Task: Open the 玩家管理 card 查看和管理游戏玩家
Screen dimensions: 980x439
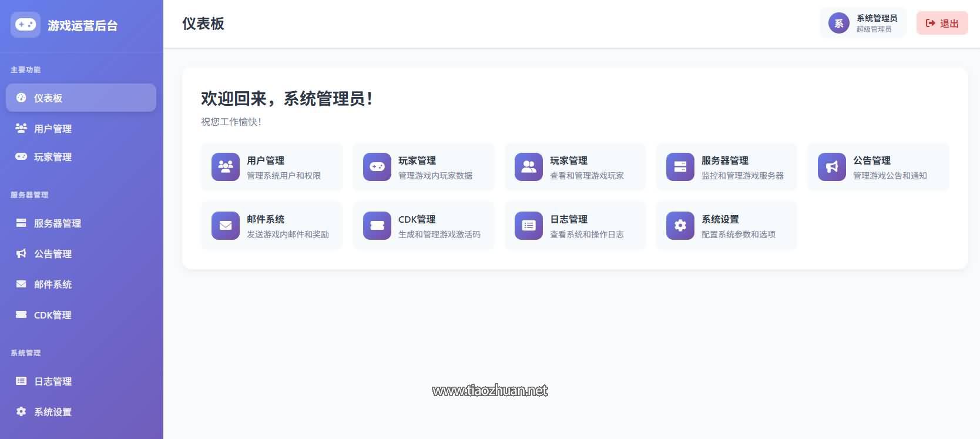Action: (x=575, y=167)
